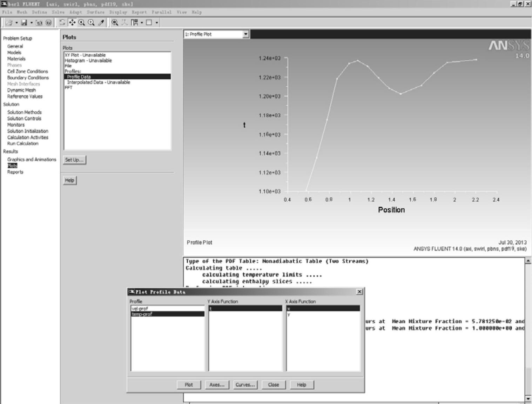Select the probe eyedropper tool
The width and height of the screenshot is (532, 404).
click(x=101, y=22)
